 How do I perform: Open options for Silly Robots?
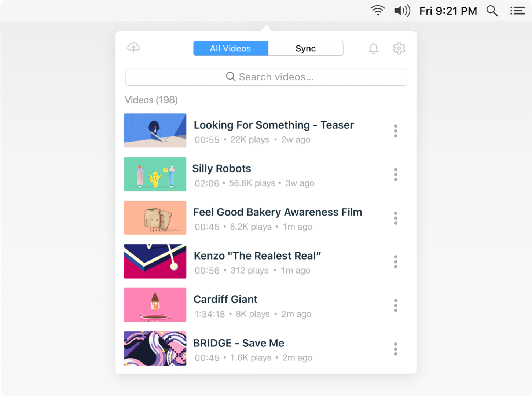click(396, 175)
